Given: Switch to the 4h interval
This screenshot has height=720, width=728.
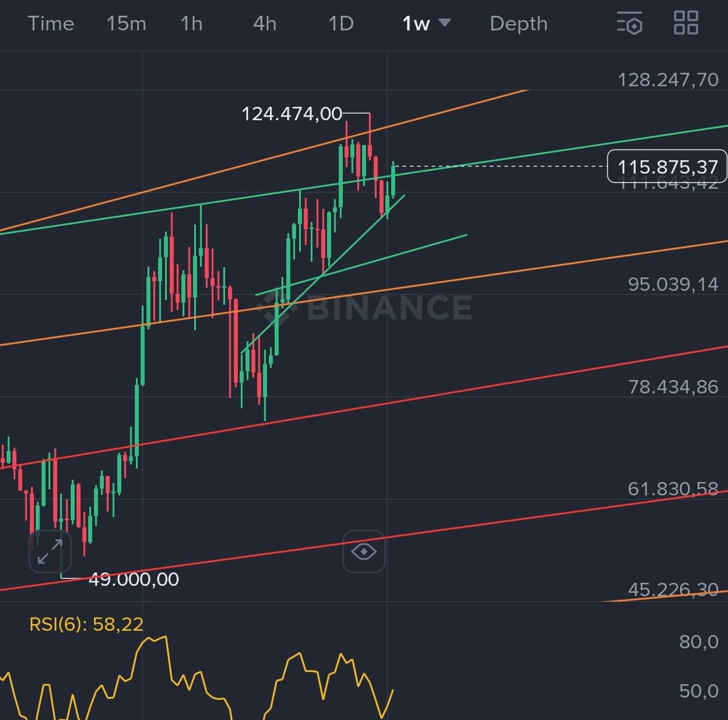Looking at the screenshot, I should (265, 24).
